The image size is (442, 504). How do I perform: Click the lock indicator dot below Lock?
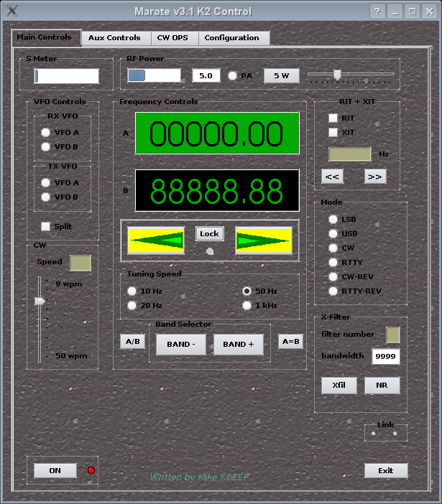(x=210, y=251)
